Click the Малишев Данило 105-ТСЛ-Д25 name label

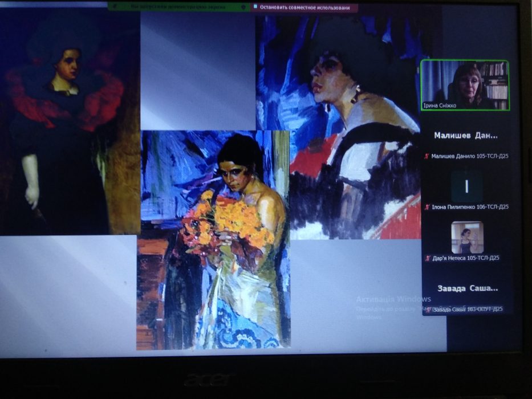click(x=470, y=156)
